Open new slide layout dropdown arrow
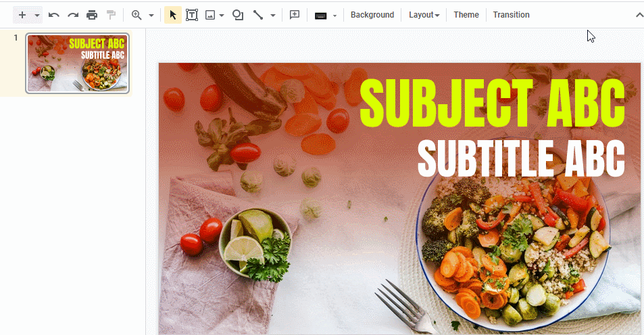The image size is (644, 335). click(x=37, y=15)
